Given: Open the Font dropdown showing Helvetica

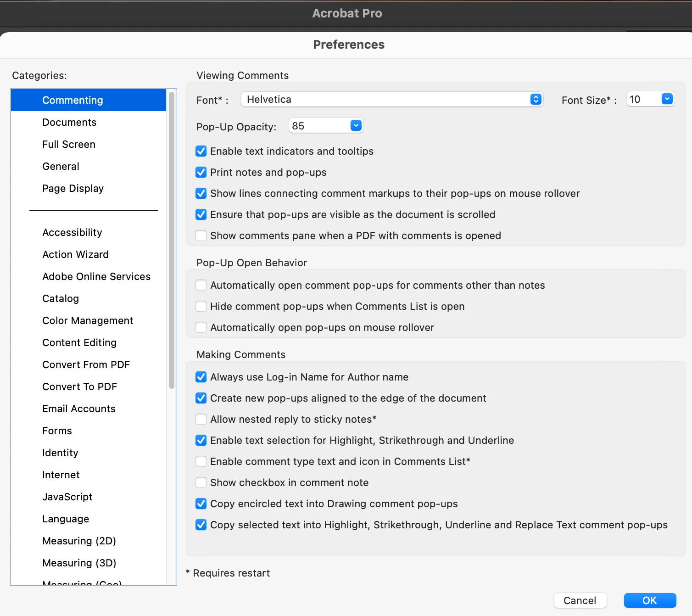Looking at the screenshot, I should [x=392, y=99].
